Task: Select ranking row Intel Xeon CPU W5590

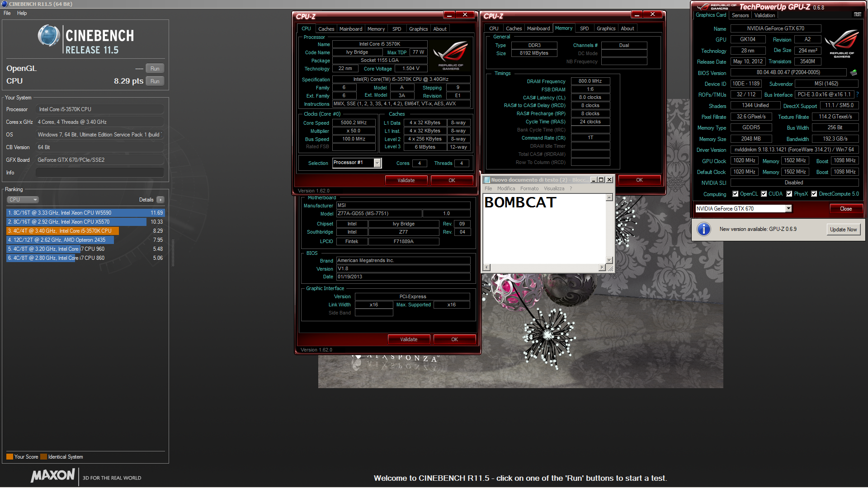Action: tap(85, 213)
